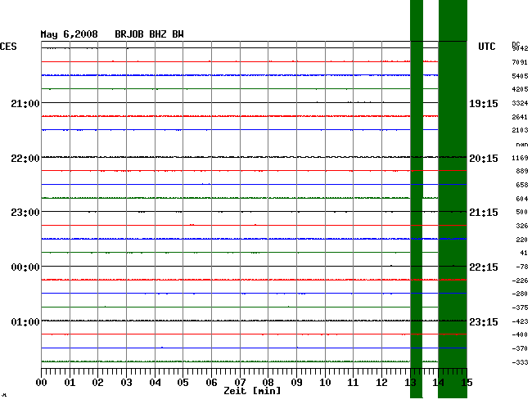
Task: Select minute tick label 08
Action: coord(268,383)
